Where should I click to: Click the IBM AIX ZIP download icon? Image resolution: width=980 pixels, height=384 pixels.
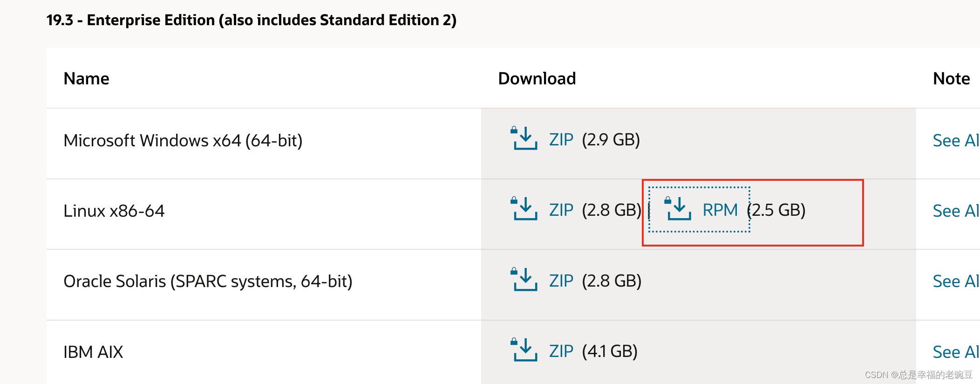tap(524, 350)
